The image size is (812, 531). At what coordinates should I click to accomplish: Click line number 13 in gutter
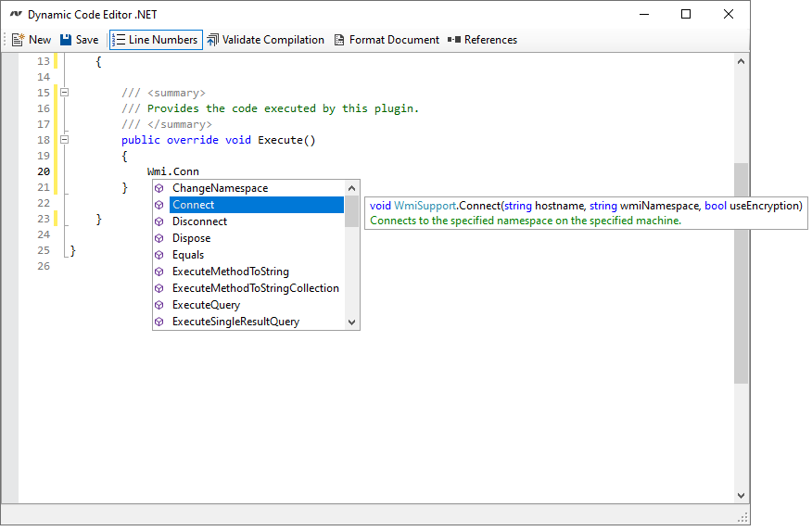pyautogui.click(x=44, y=61)
